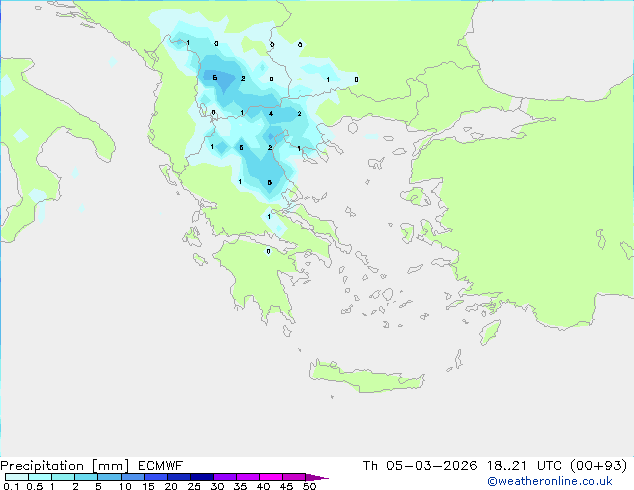The height and width of the screenshot is (490, 634).
Task: Select the 0.5–1 mm legend color swatch
Action: click(x=40, y=477)
